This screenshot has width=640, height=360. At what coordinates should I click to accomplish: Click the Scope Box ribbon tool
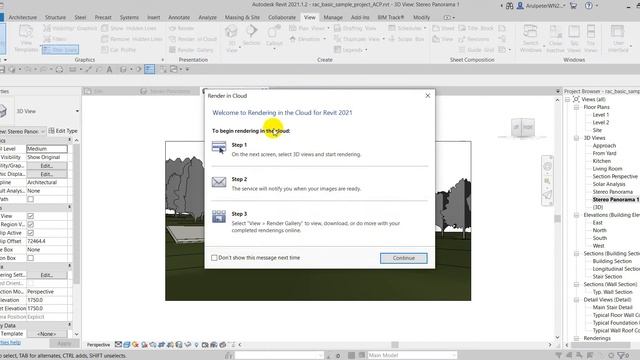(406, 39)
